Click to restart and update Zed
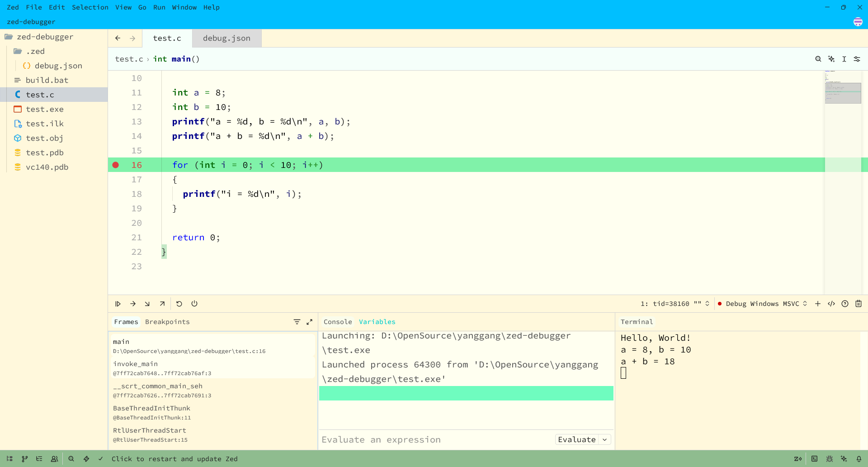Image resolution: width=868 pixels, height=467 pixels. [x=175, y=459]
